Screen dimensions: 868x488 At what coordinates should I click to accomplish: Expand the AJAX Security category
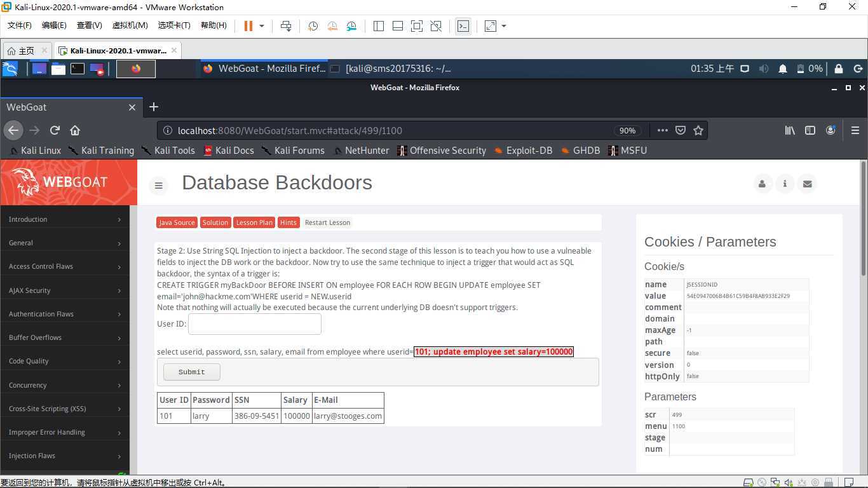(64, 290)
